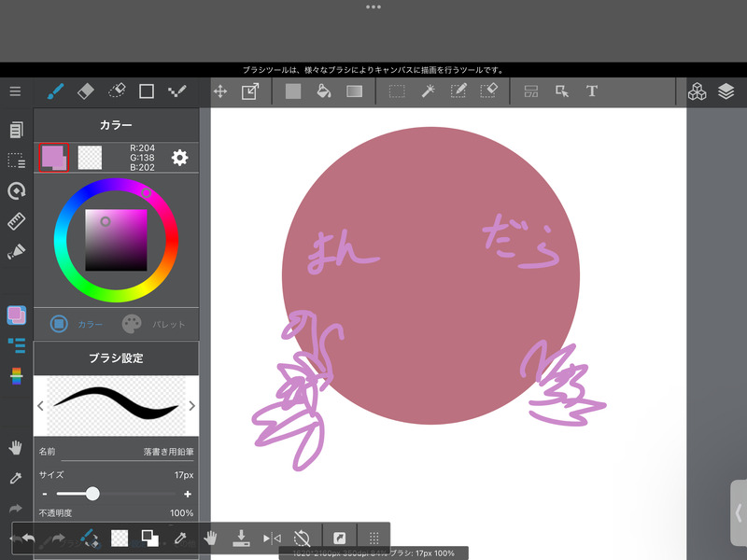The width and height of the screenshot is (747, 560).
Task: Select the Eraser tool
Action: [86, 91]
